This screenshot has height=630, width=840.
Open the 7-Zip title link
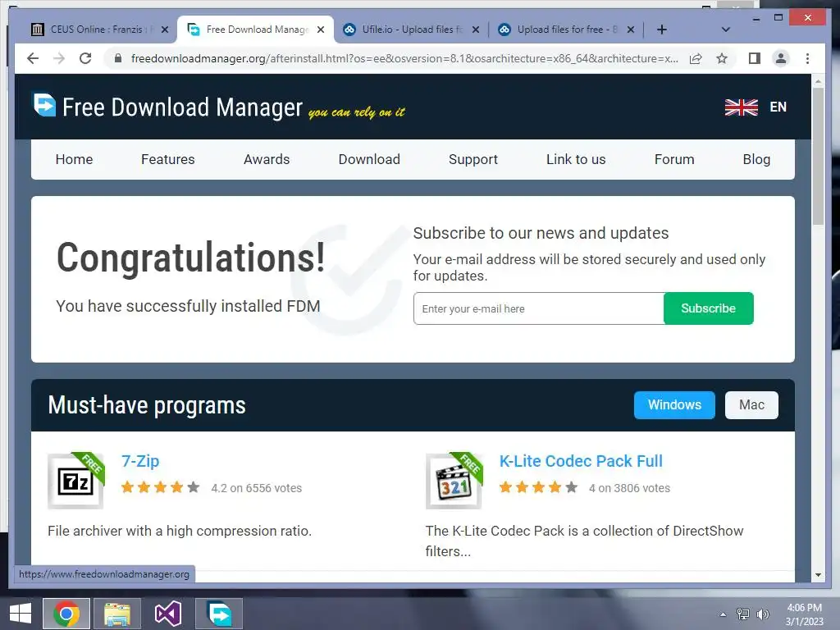coord(140,461)
